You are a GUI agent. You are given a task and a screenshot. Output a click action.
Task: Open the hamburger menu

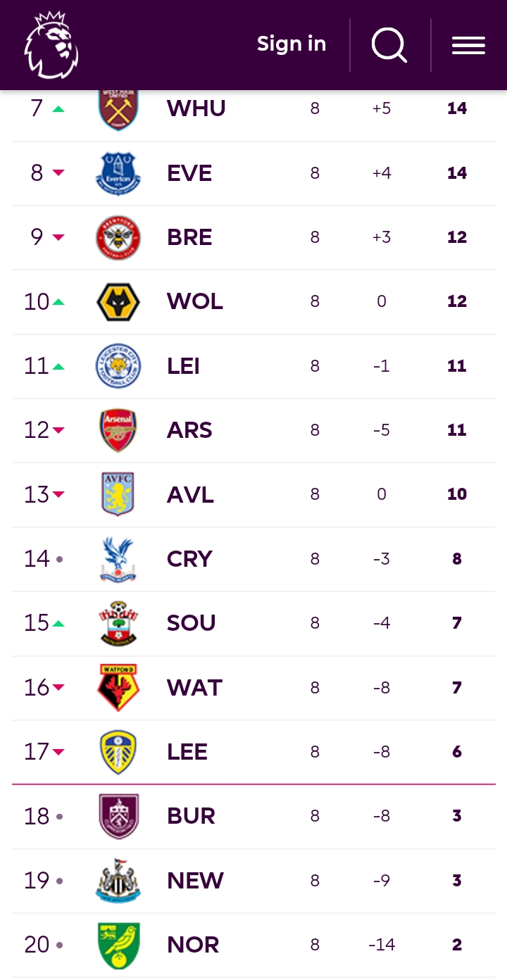tap(468, 45)
